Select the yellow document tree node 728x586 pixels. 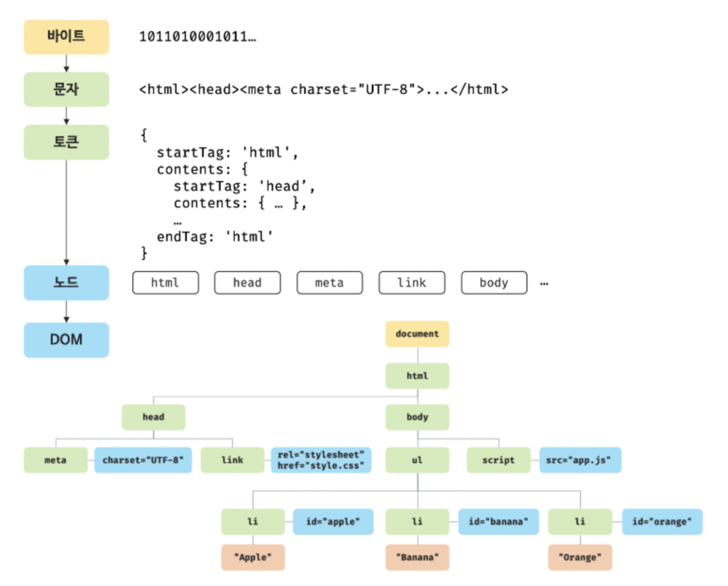[x=417, y=334]
